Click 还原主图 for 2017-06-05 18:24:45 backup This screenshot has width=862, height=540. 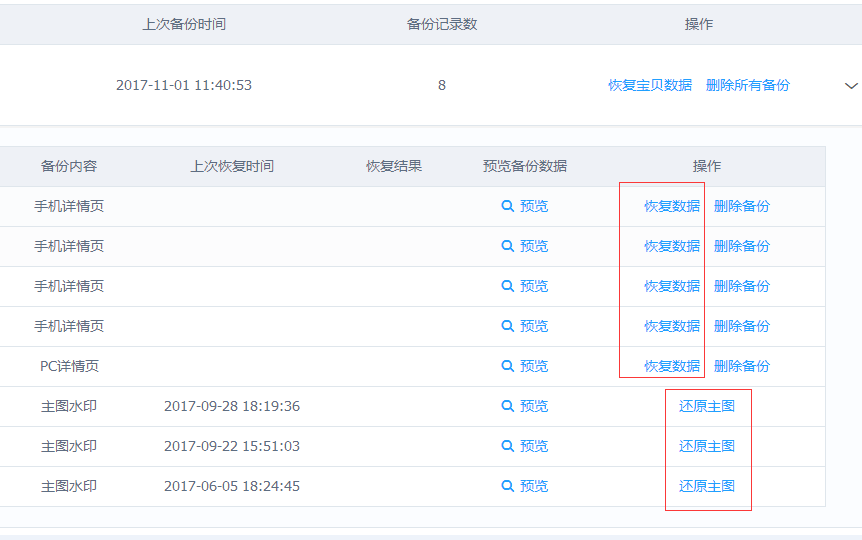point(707,486)
